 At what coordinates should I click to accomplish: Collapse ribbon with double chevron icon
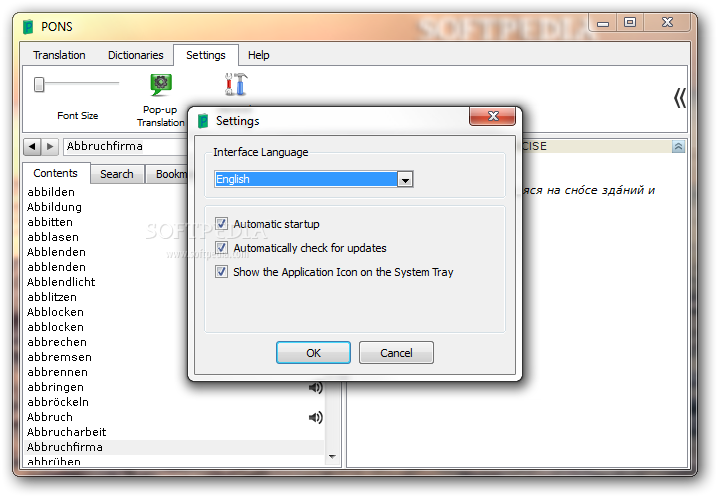680,98
